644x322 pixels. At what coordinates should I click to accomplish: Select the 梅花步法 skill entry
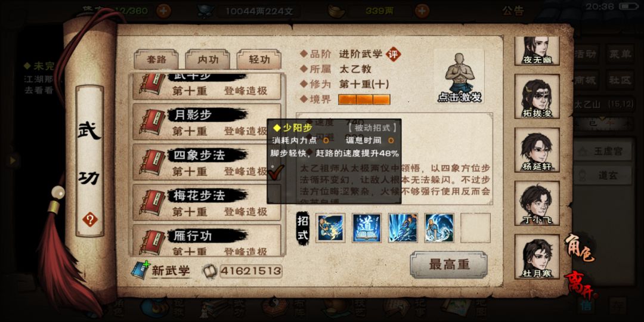(207, 203)
